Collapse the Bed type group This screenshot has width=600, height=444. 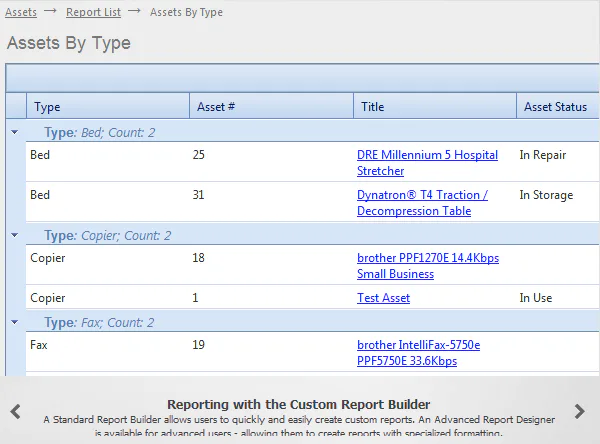coord(15,132)
